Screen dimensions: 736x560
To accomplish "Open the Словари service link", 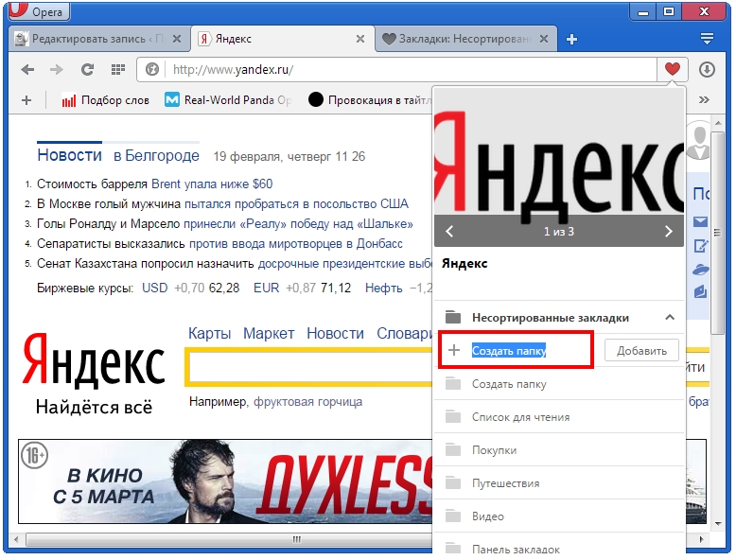I will point(404,333).
